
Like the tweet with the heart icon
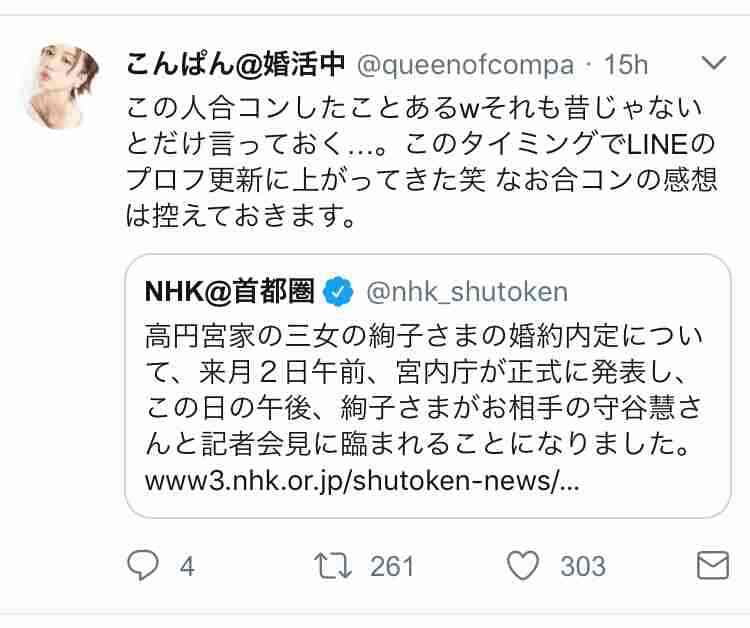tap(523, 565)
